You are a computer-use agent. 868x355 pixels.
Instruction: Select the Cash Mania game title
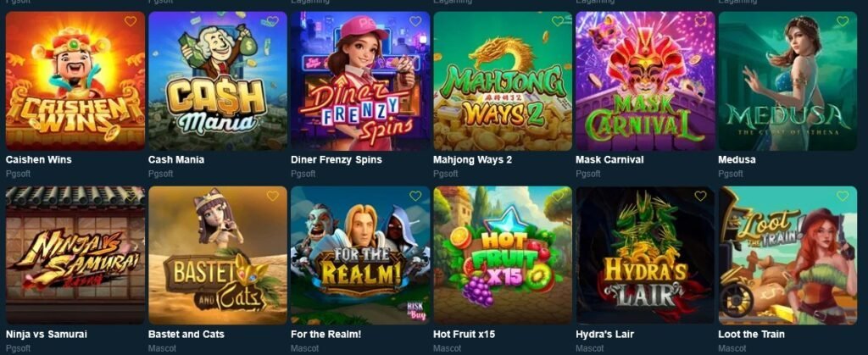(x=176, y=160)
